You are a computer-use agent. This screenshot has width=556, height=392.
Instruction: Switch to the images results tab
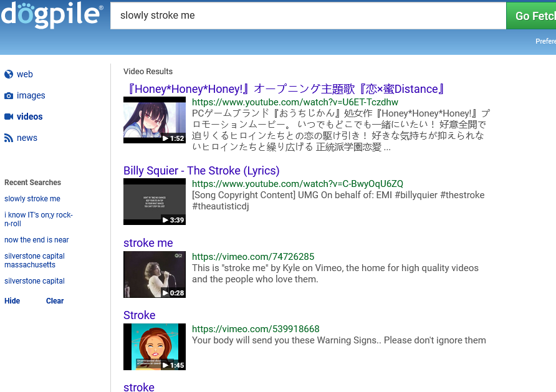tap(31, 95)
